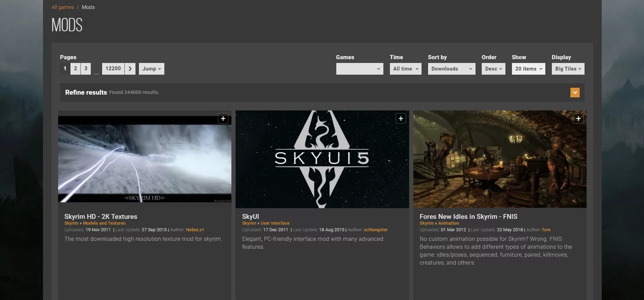Open the Sort by Downloads dropdown
The image size is (644, 300).
[451, 69]
